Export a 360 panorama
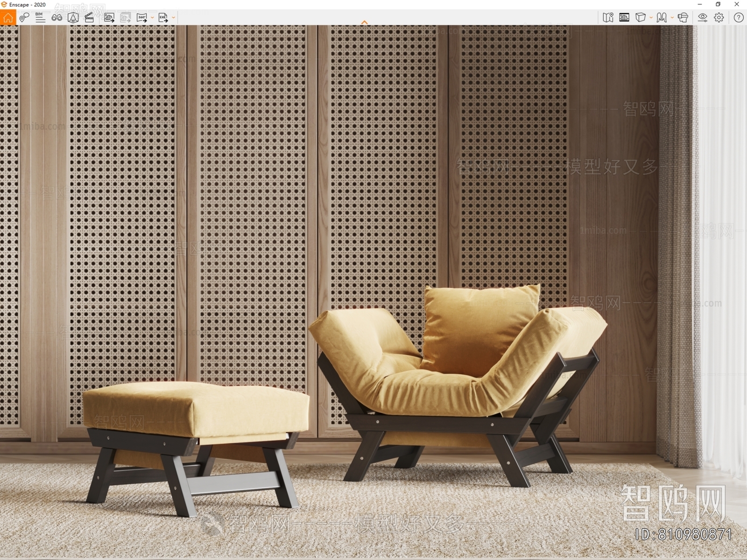This screenshot has height=560, width=747. click(x=142, y=18)
